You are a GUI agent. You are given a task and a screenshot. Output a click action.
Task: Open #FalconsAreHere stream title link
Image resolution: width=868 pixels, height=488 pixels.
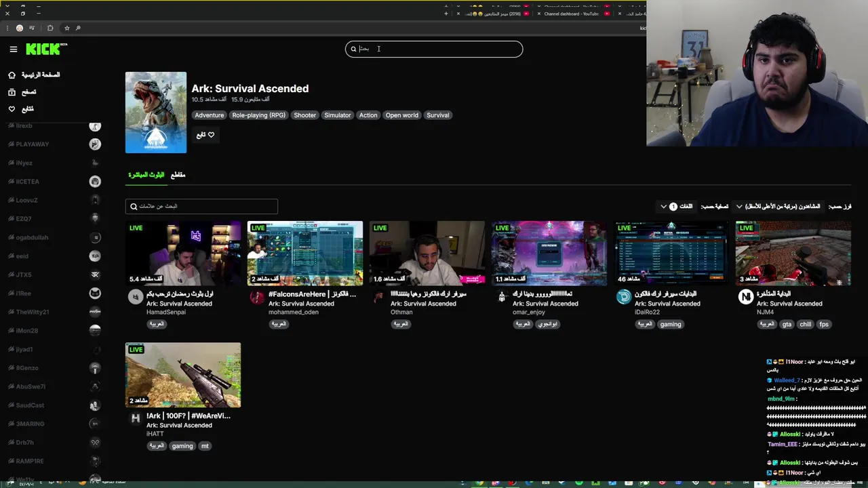click(312, 294)
